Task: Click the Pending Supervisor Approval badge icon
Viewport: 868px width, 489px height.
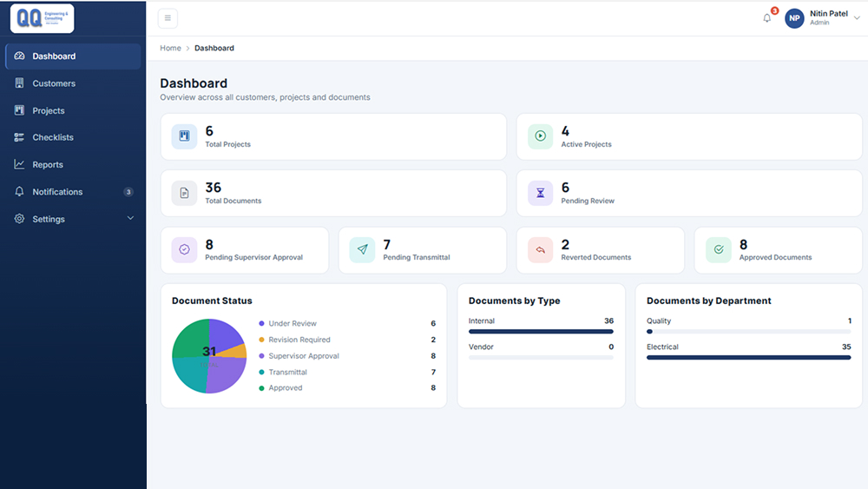Action: [x=184, y=250]
